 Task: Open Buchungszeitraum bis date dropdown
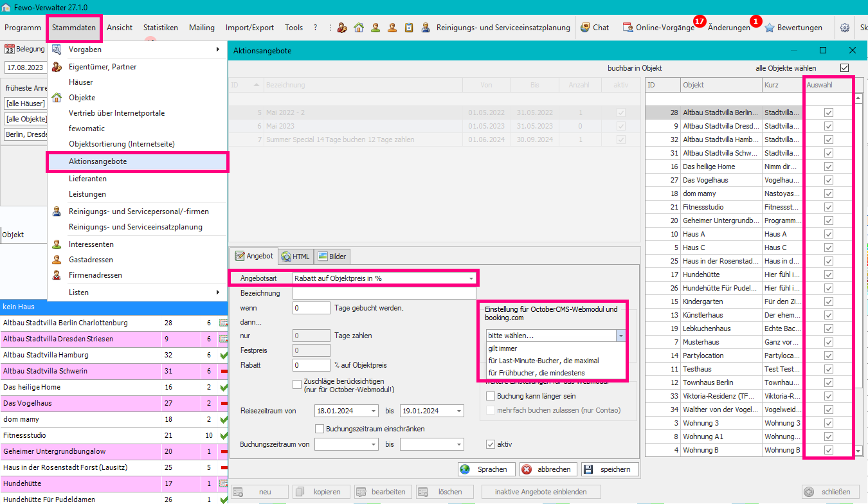tap(458, 444)
